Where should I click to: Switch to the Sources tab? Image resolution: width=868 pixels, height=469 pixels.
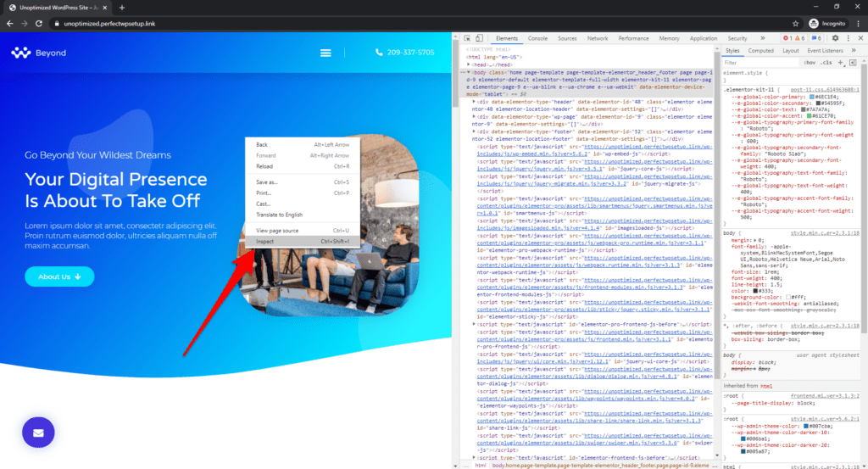[567, 38]
